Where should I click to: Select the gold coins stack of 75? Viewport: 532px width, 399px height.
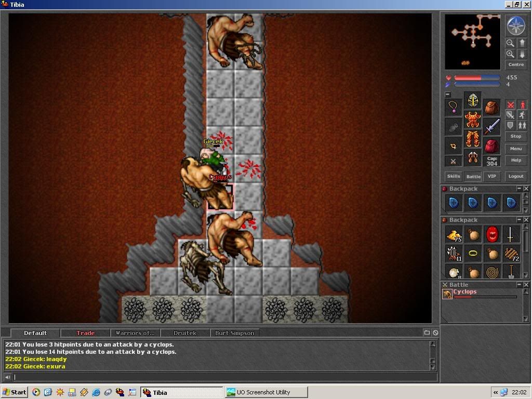(x=454, y=234)
